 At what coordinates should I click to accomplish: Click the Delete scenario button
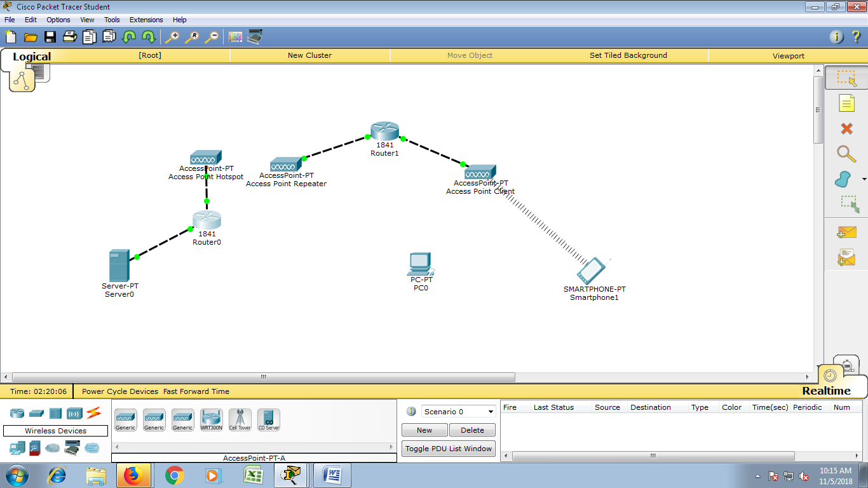472,430
